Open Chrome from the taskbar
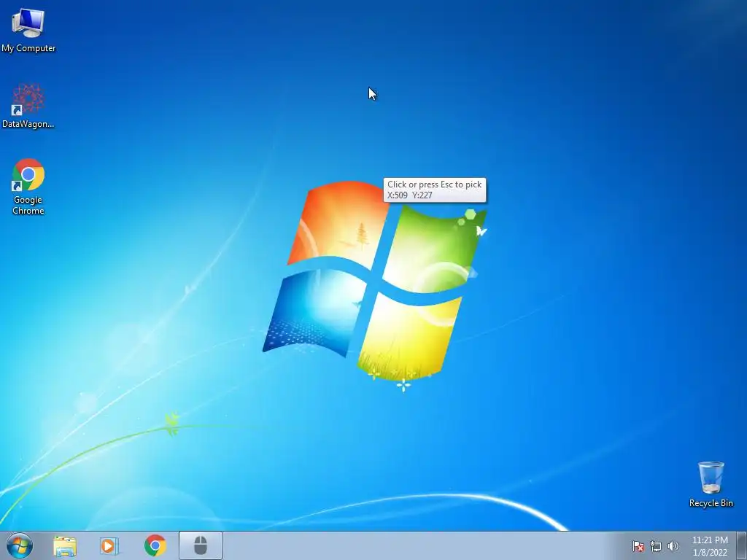This screenshot has width=747, height=560. tap(155, 545)
